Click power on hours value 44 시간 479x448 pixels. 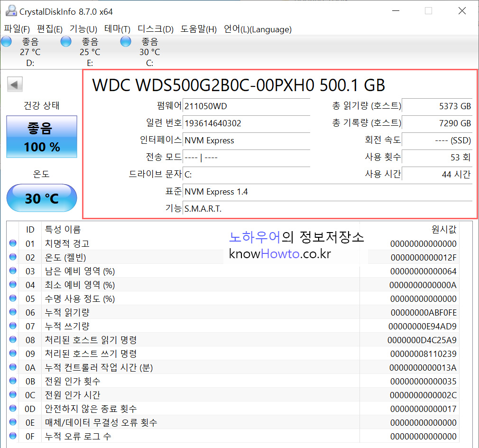coord(437,175)
